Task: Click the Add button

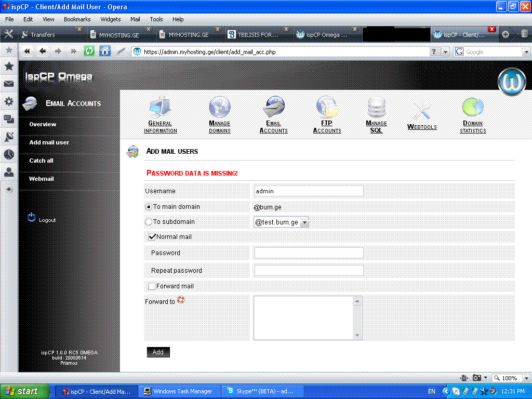Action: click(x=158, y=352)
